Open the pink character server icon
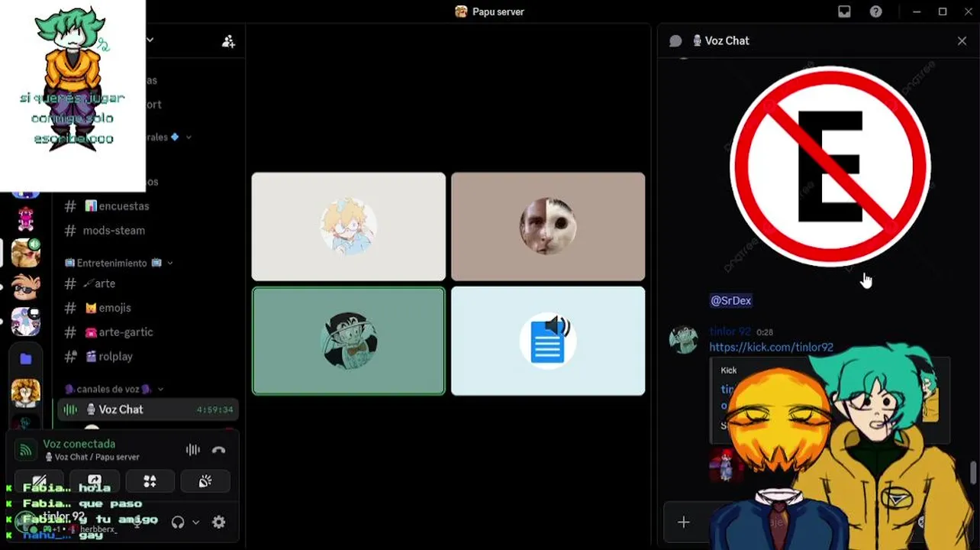The height and width of the screenshot is (550, 980). point(25,219)
